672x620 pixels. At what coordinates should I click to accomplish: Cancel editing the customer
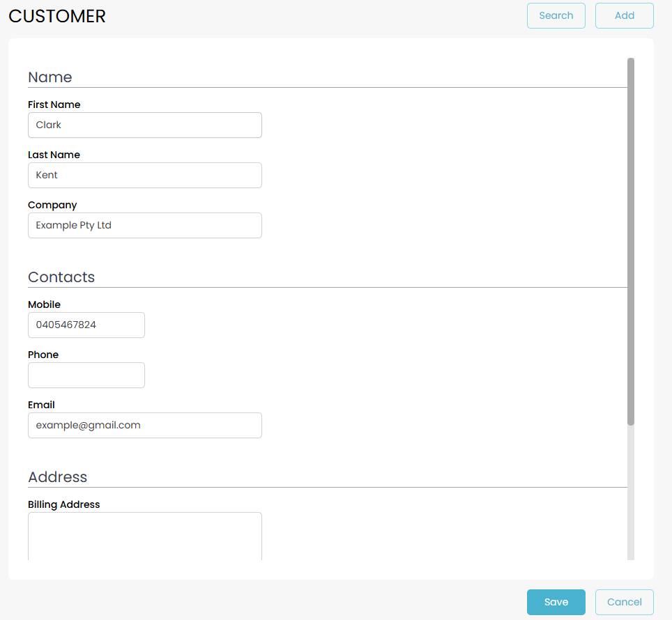pos(624,602)
